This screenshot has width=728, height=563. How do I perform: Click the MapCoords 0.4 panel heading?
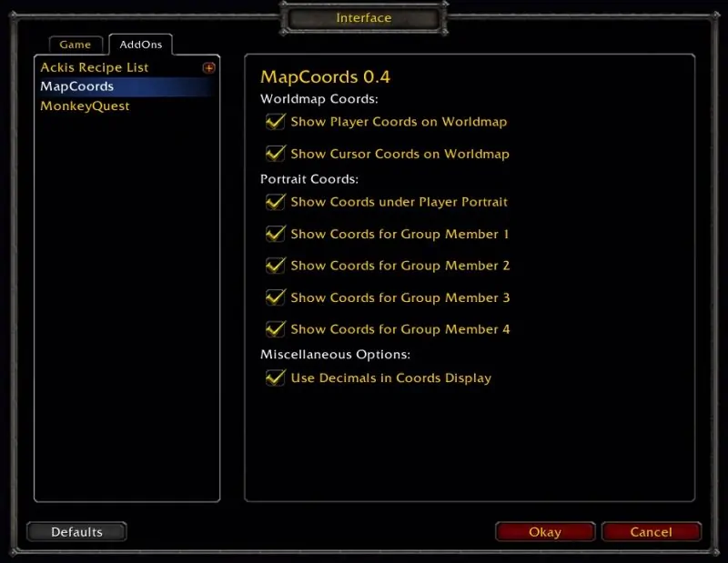pos(325,77)
